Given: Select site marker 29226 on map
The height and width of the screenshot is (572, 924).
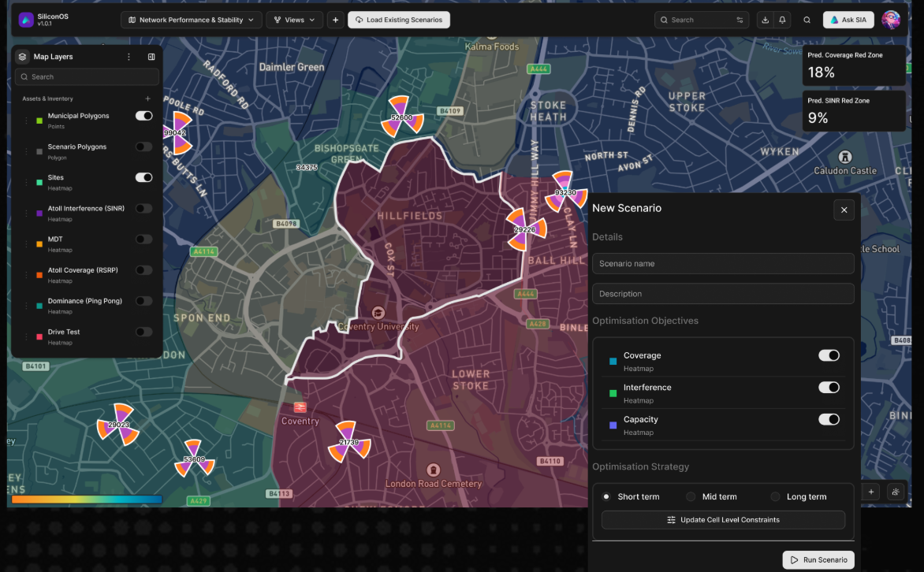Looking at the screenshot, I should coord(524,229).
